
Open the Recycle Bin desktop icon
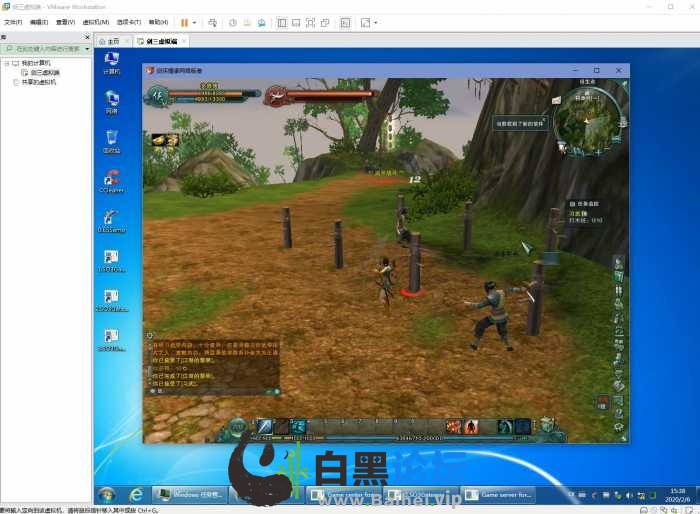point(111,142)
